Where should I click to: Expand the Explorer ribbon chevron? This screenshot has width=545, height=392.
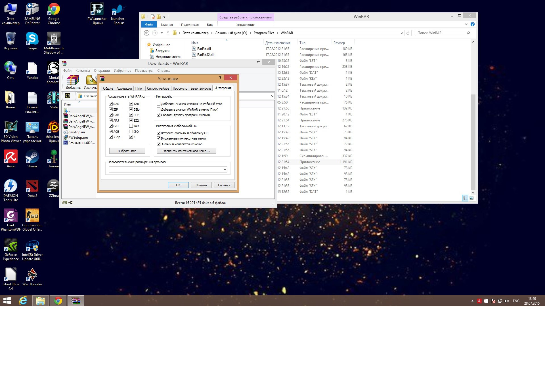pyautogui.click(x=466, y=24)
